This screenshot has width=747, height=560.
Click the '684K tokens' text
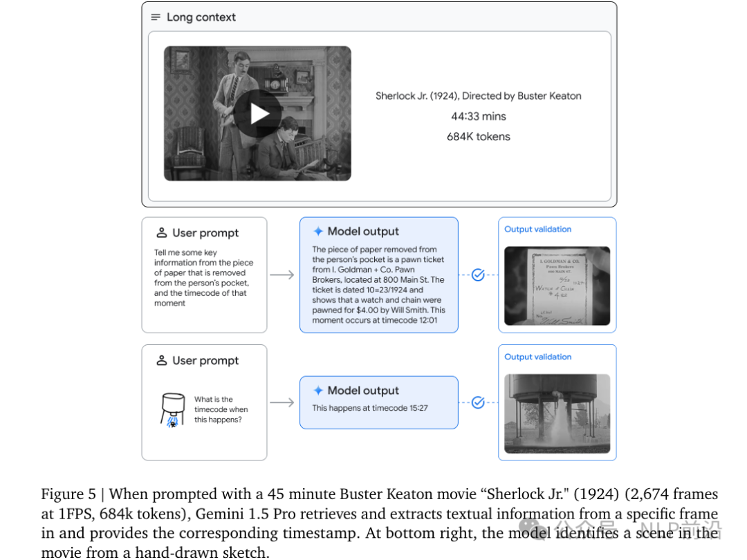(x=479, y=137)
